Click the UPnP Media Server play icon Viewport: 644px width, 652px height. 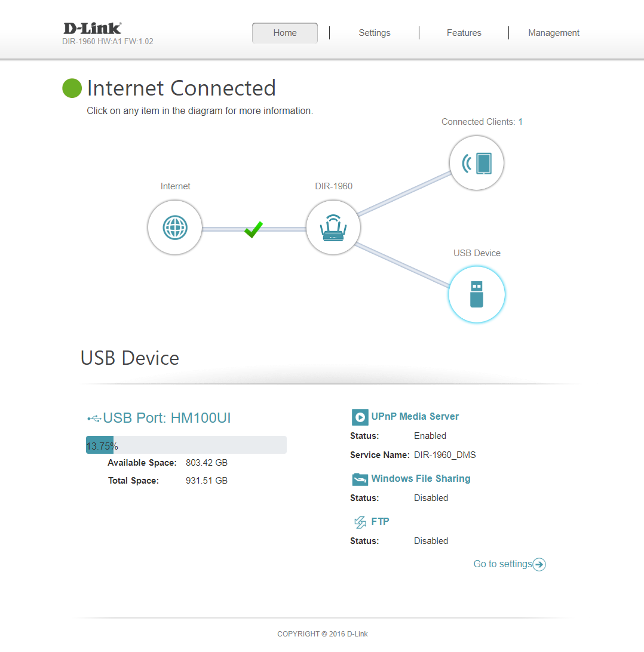coord(360,417)
